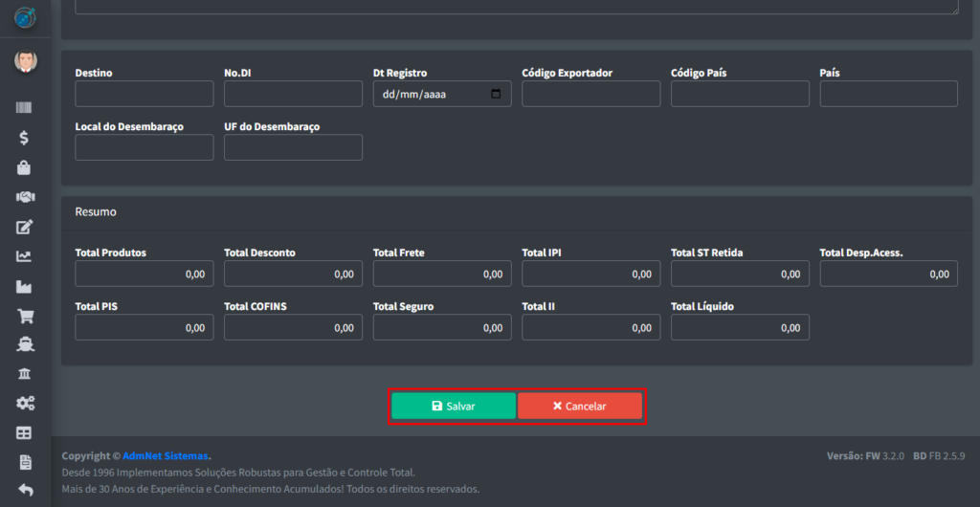The width and height of the screenshot is (980, 507).
Task: Click the barcode icon in the sidebar
Action: pyautogui.click(x=25, y=108)
